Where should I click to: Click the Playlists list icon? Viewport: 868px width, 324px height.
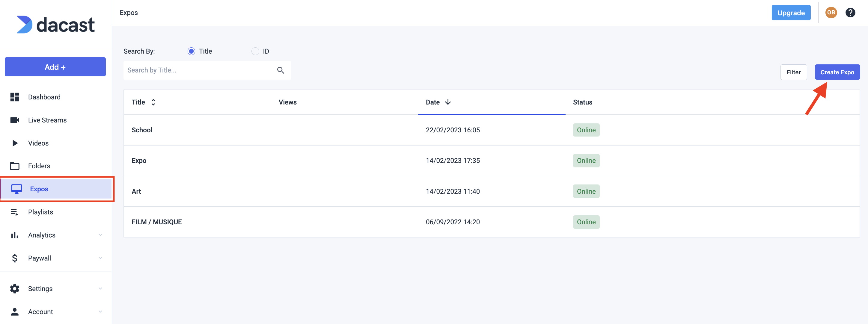pyautogui.click(x=14, y=212)
